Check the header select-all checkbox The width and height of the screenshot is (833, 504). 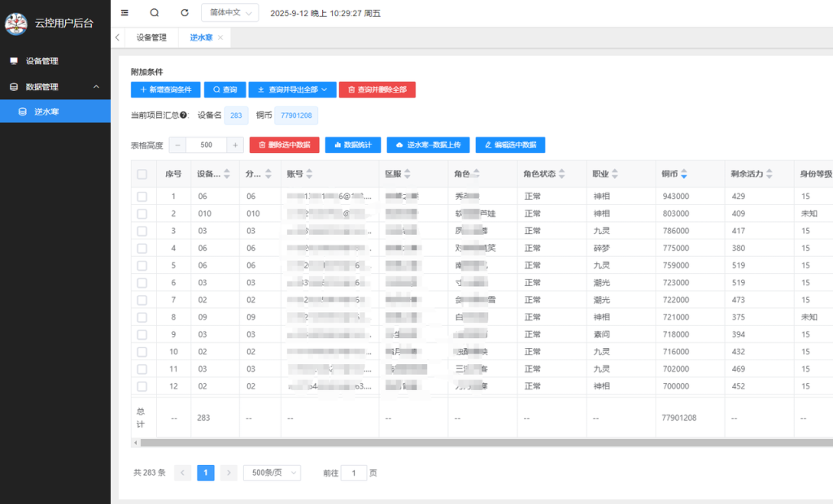[x=142, y=174]
